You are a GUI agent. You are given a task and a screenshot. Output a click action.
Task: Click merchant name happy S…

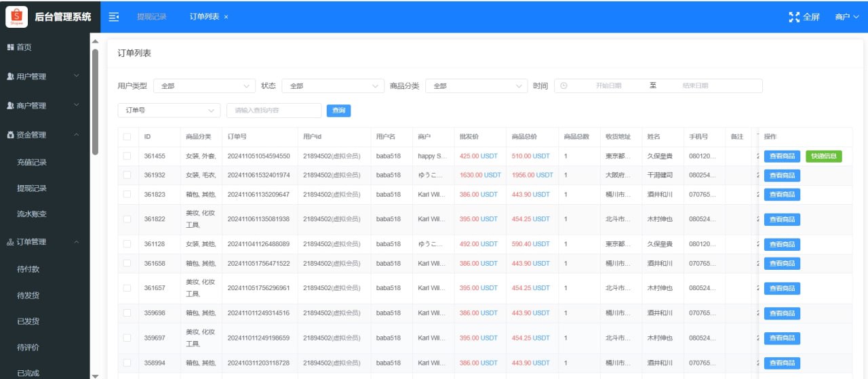(x=432, y=156)
